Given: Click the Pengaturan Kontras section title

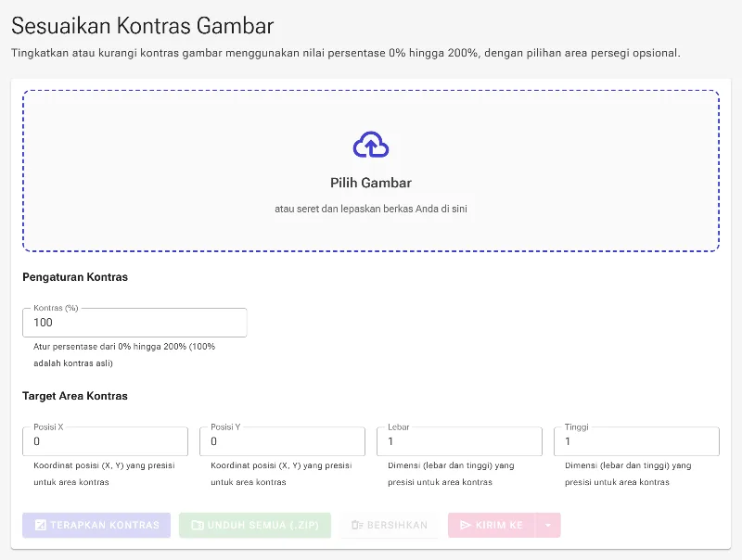Looking at the screenshot, I should coord(75,276).
